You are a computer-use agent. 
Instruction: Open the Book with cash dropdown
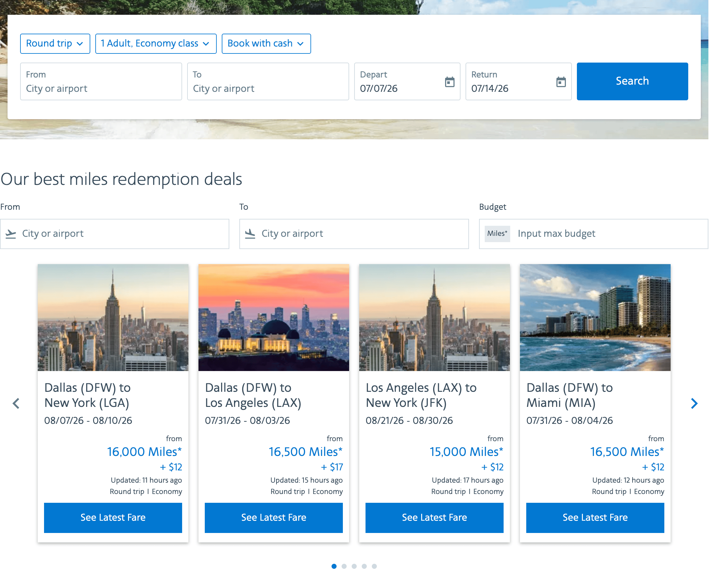coord(266,43)
